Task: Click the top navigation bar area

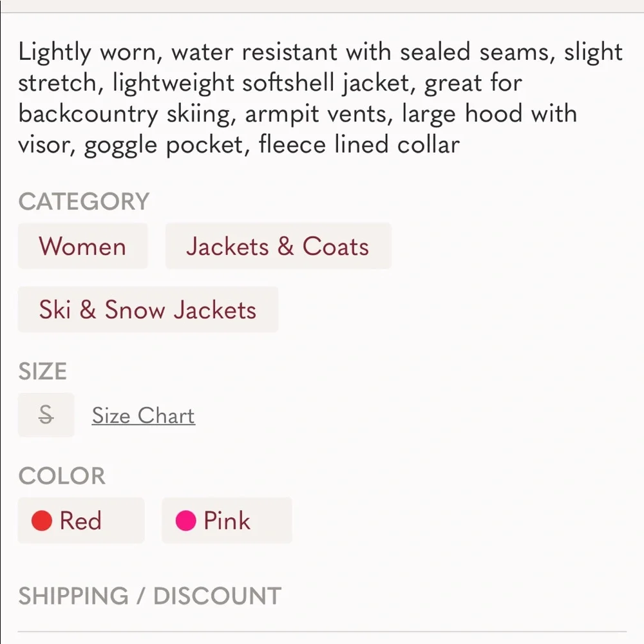Action: (x=322, y=5)
